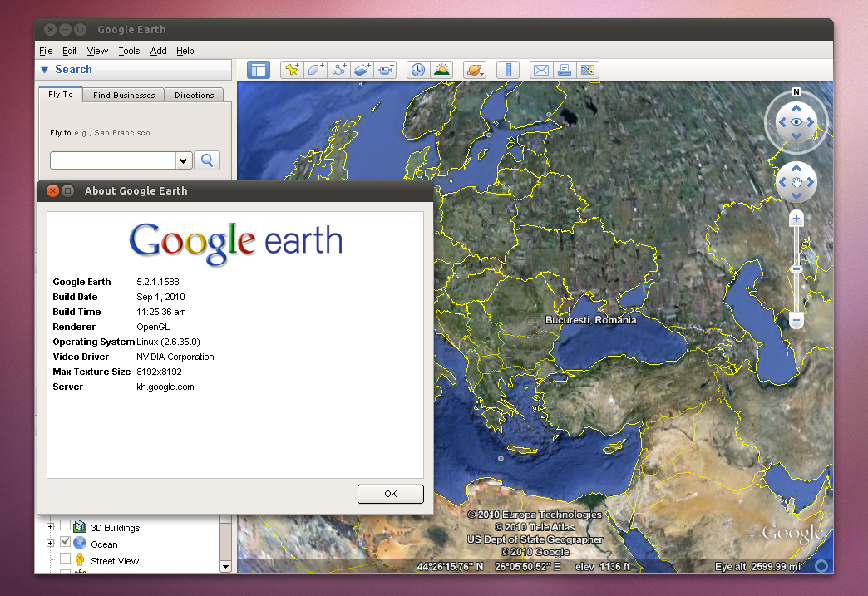The width and height of the screenshot is (868, 596).
Task: Click the version number 5.2.1.1588
Action: pyautogui.click(x=158, y=282)
